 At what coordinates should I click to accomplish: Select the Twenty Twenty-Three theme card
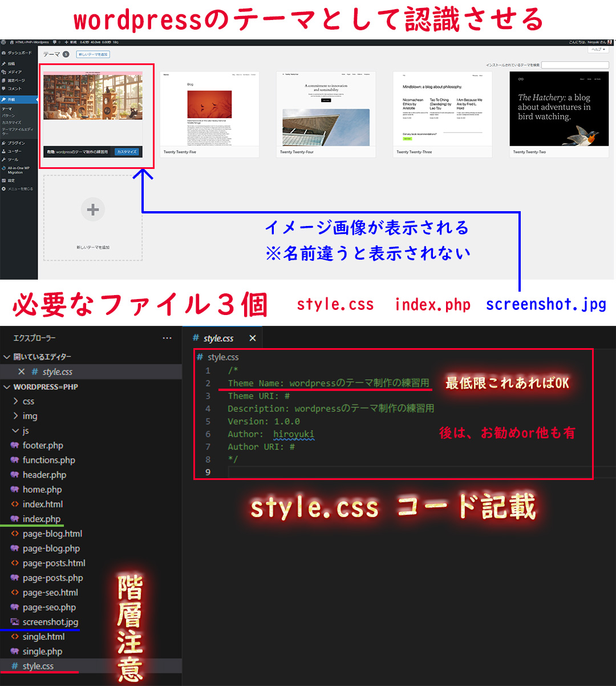pyautogui.click(x=443, y=114)
